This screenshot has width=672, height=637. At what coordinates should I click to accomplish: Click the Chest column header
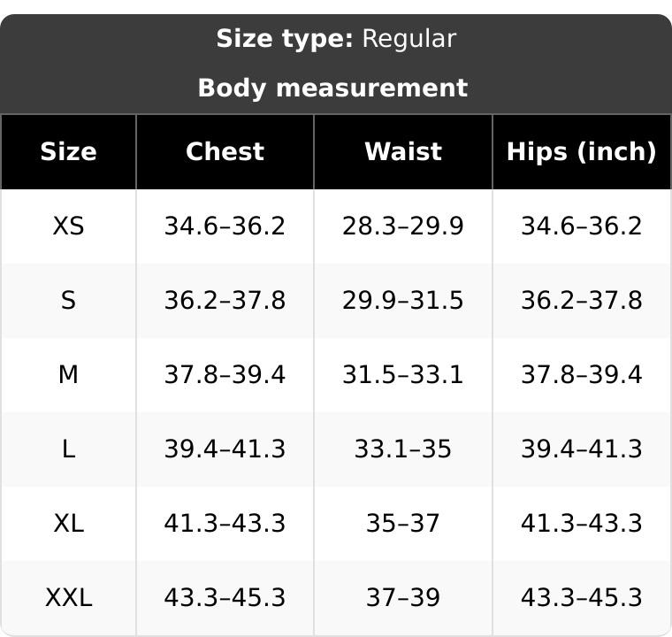225,152
